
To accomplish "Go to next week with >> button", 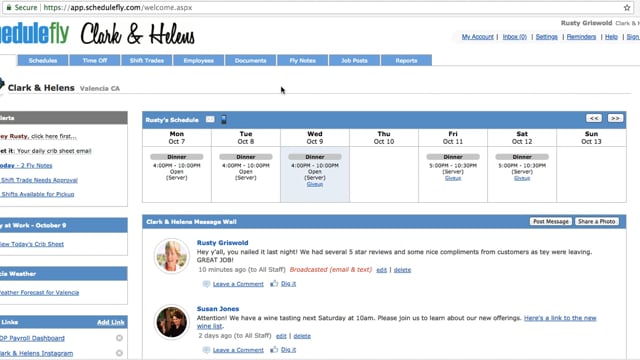I will coord(615,118).
